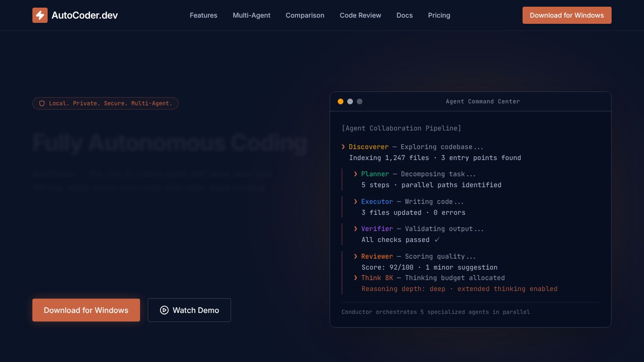
Task: Click the header Download for Windows button
Action: [567, 15]
